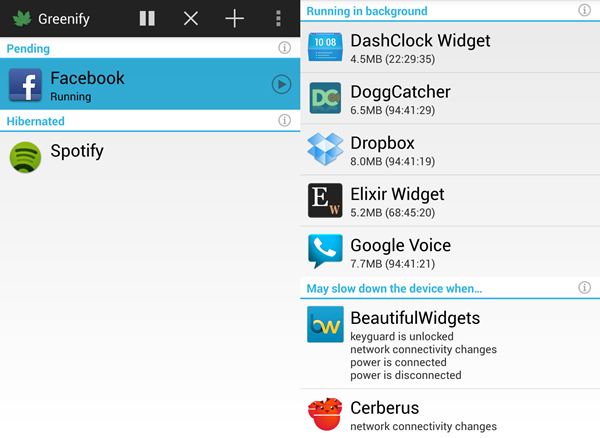Tap the Running in background header
This screenshot has width=600, height=438.
click(367, 11)
